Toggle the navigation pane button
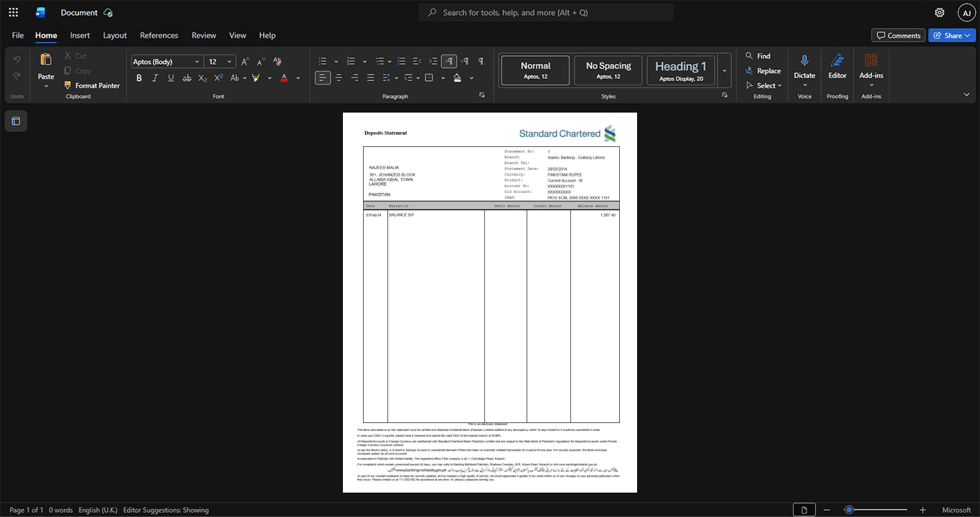 click(16, 121)
